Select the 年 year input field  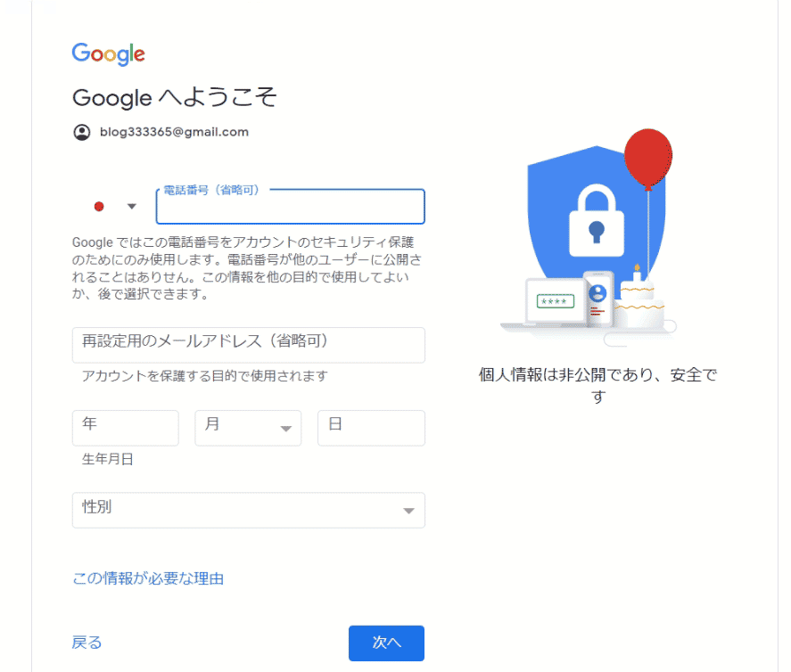pyautogui.click(x=125, y=428)
